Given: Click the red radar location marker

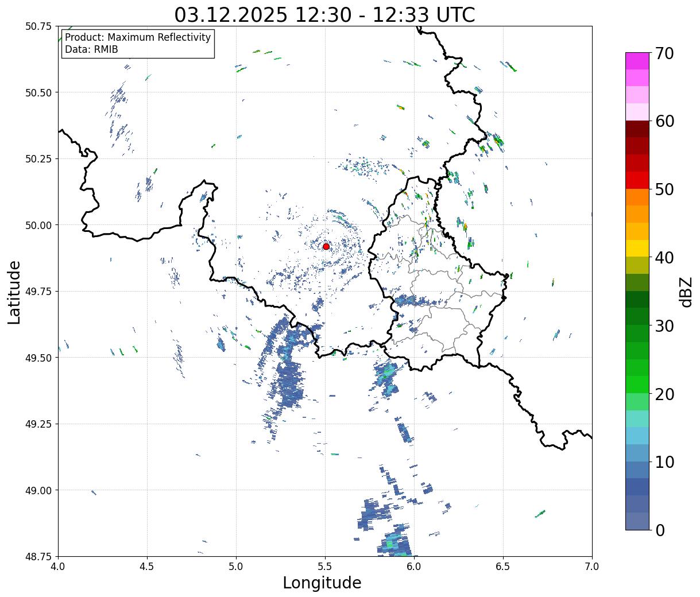Looking at the screenshot, I should (x=326, y=246).
